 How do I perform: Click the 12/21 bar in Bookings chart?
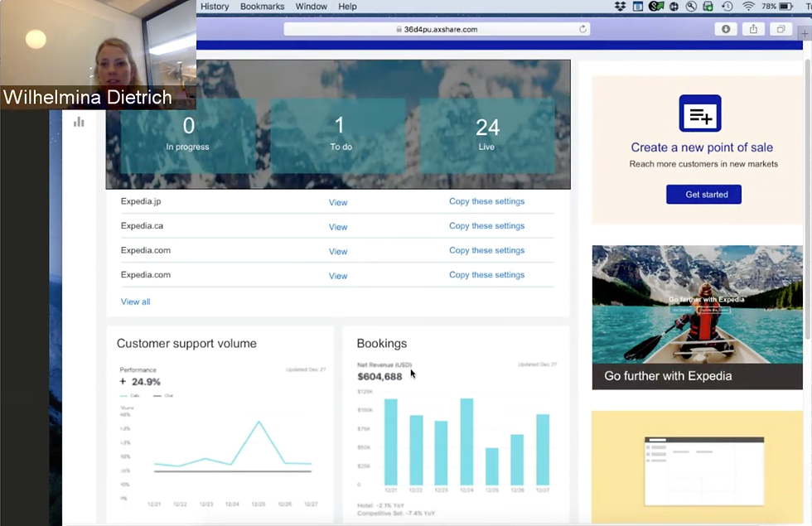[391, 442]
